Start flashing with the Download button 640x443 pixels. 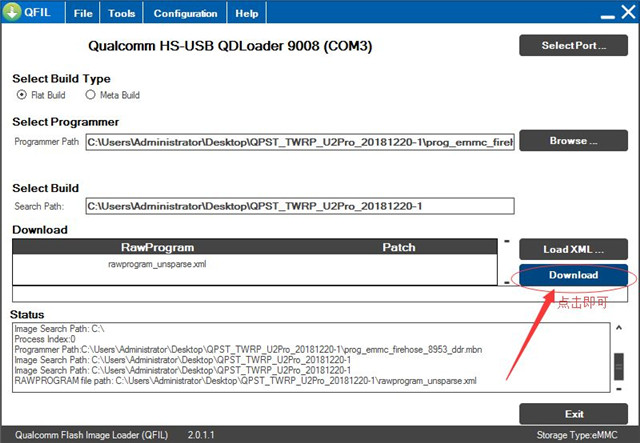pos(573,275)
